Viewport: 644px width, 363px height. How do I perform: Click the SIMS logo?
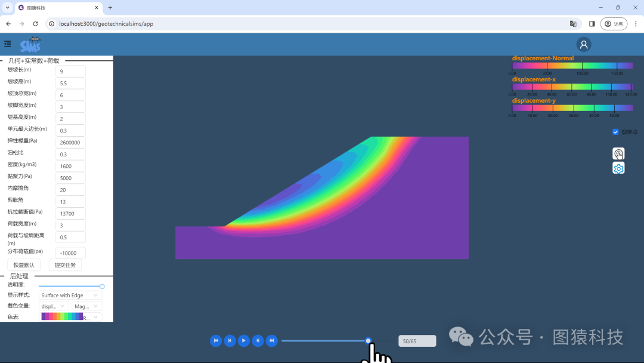[x=30, y=44]
